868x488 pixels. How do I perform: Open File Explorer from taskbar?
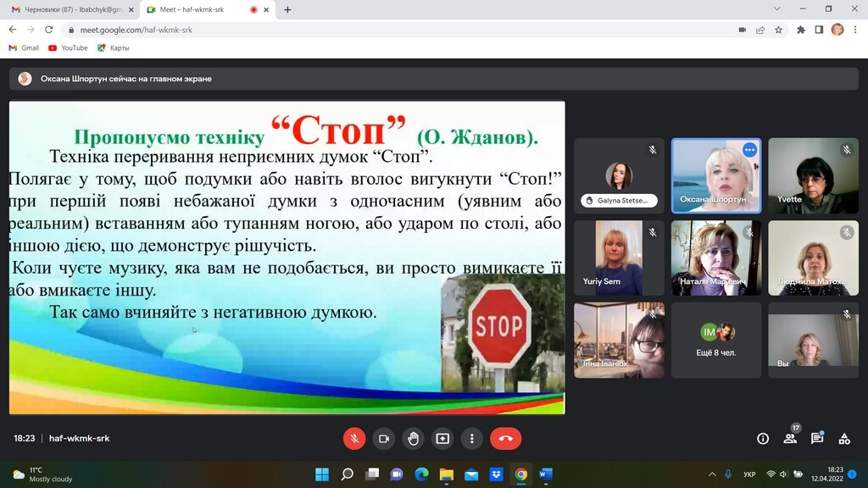coord(446,474)
